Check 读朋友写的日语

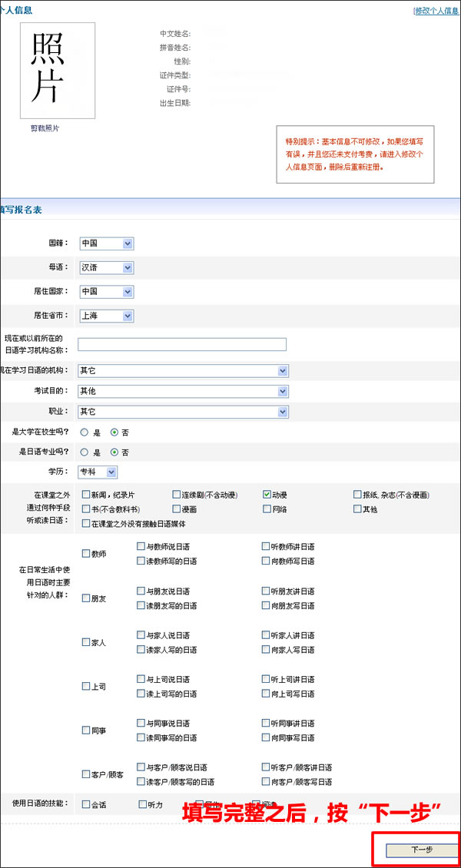pos(141,605)
